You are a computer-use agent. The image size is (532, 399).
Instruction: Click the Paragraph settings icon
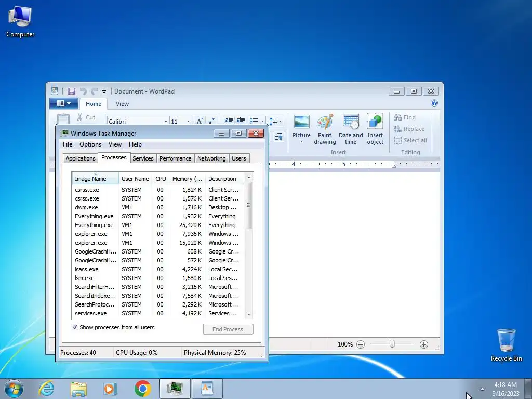point(278,137)
